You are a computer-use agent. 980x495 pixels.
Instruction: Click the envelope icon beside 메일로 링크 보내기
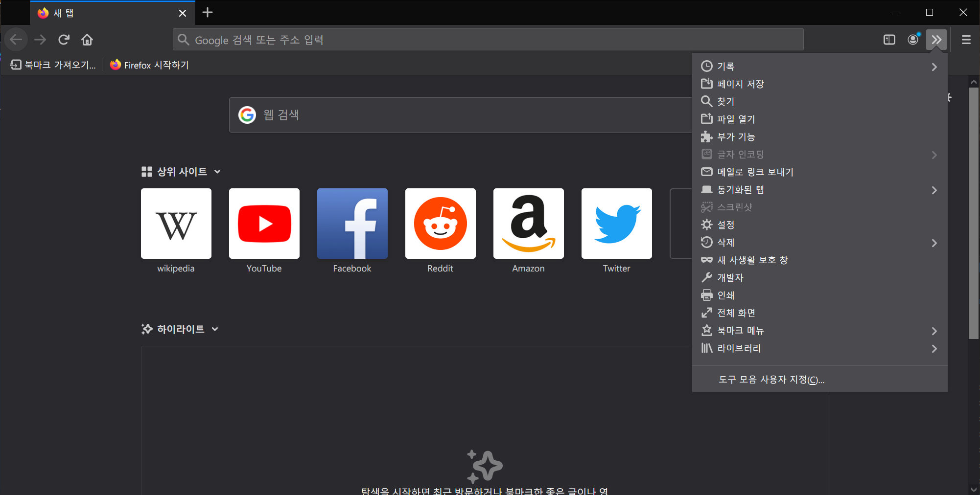706,172
